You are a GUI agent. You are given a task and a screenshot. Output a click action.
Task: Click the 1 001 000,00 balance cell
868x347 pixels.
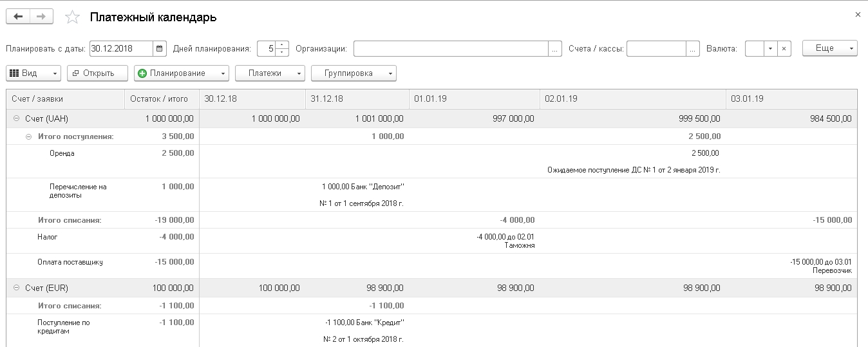(357, 119)
